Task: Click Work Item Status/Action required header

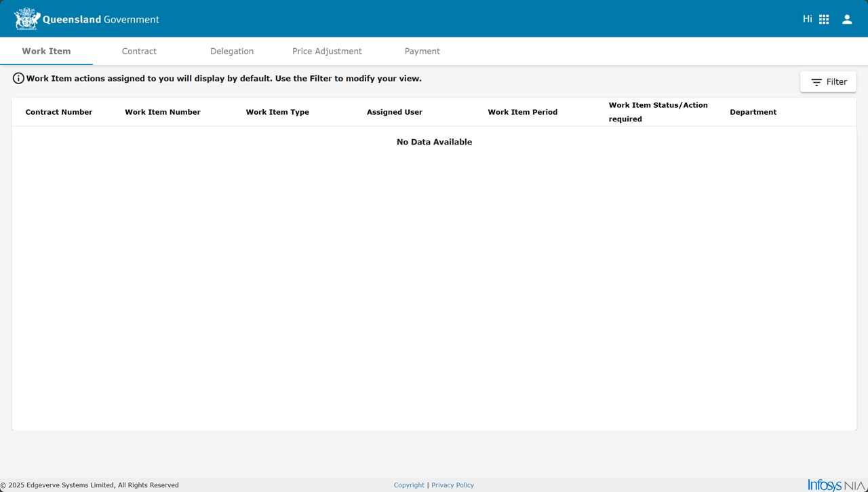Action: [658, 112]
